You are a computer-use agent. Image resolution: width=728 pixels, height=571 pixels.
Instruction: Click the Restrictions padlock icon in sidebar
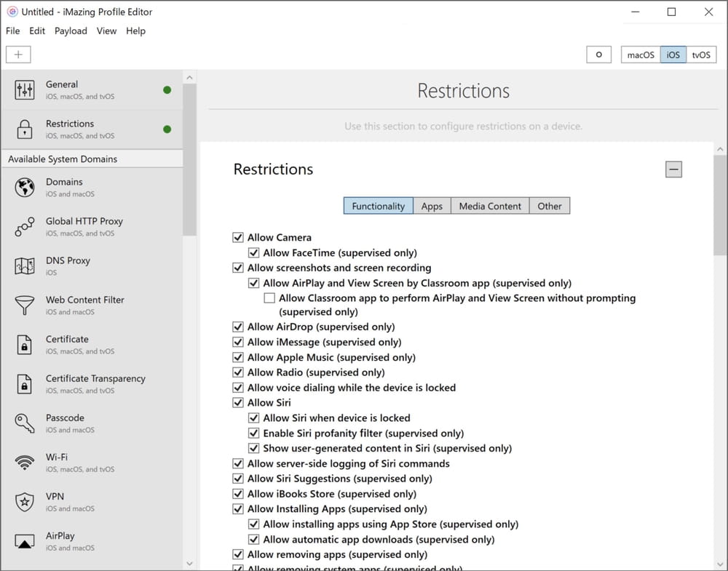(25, 129)
